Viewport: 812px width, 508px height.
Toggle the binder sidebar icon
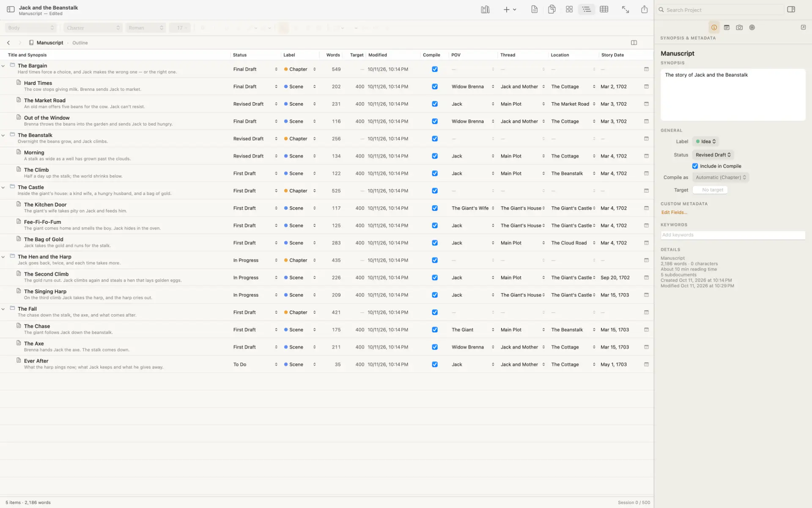tap(11, 9)
